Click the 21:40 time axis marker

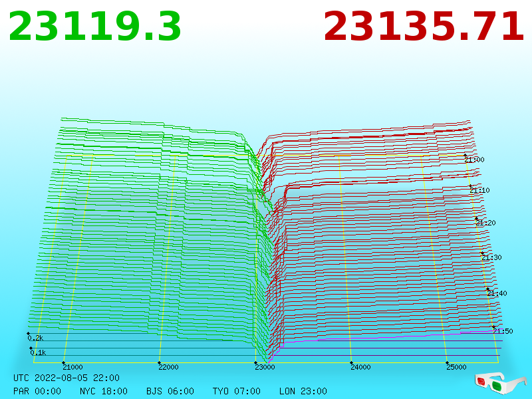tap(497, 293)
